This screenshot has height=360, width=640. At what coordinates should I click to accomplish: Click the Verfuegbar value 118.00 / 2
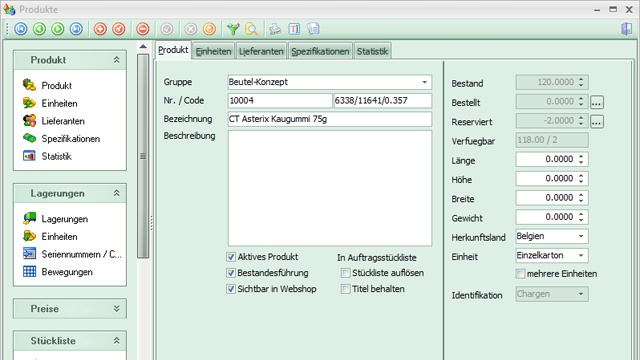point(552,140)
